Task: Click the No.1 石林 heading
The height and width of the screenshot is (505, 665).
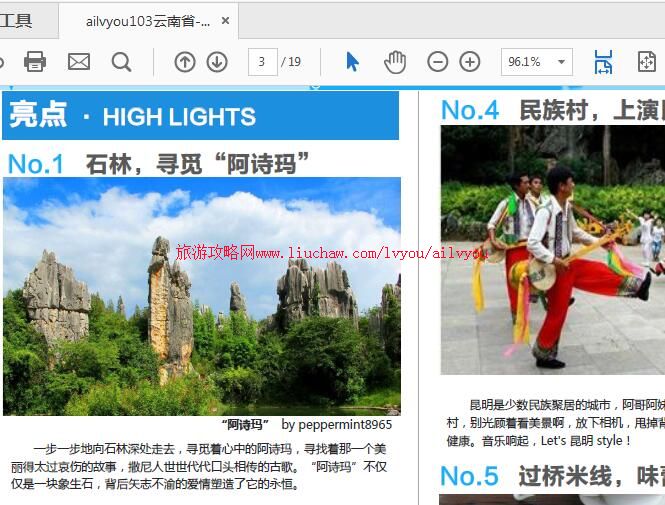Action: pos(159,163)
